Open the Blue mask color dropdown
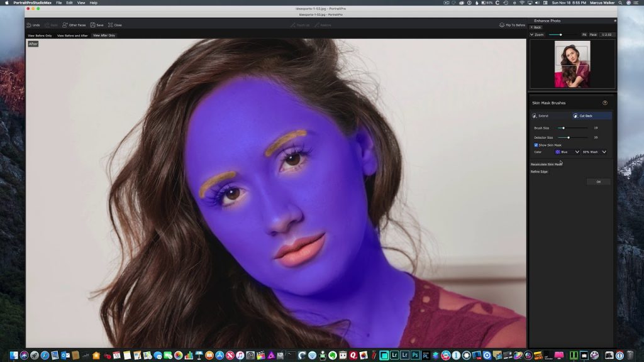This screenshot has height=362, width=644. [567, 152]
